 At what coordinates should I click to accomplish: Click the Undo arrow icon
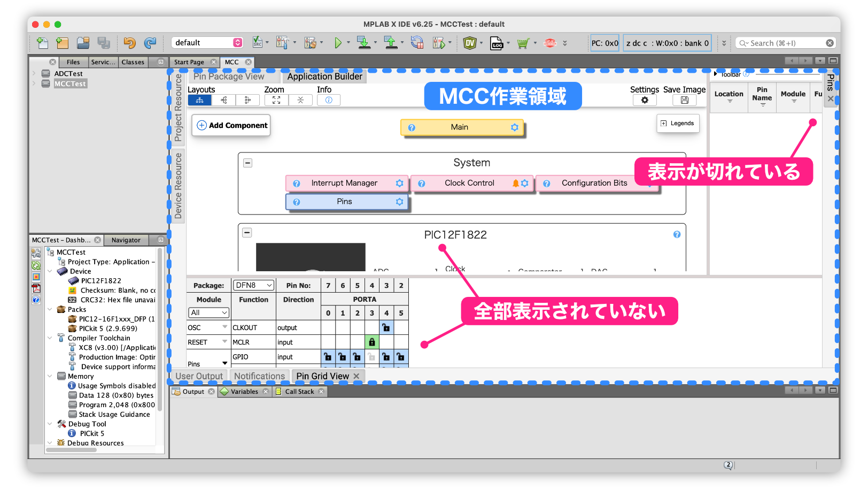point(129,43)
